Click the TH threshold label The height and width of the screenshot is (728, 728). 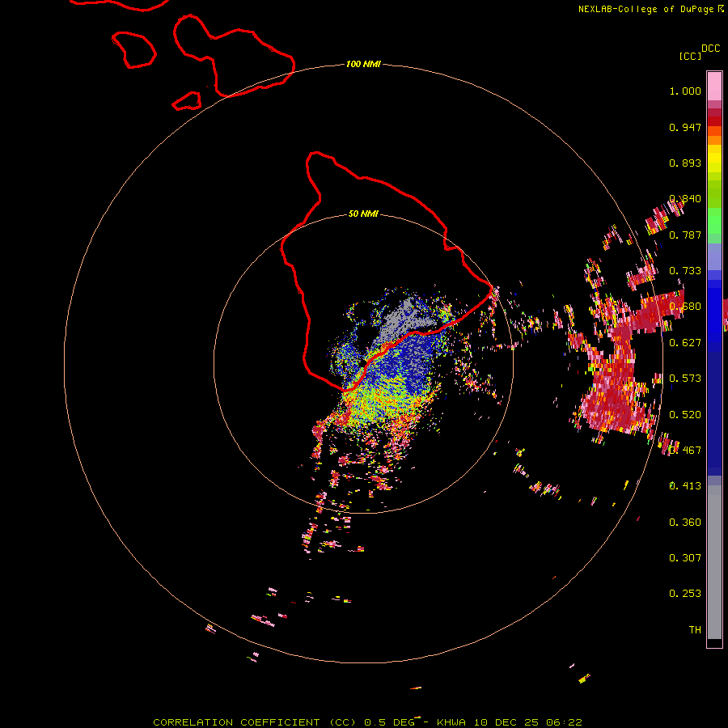point(695,630)
